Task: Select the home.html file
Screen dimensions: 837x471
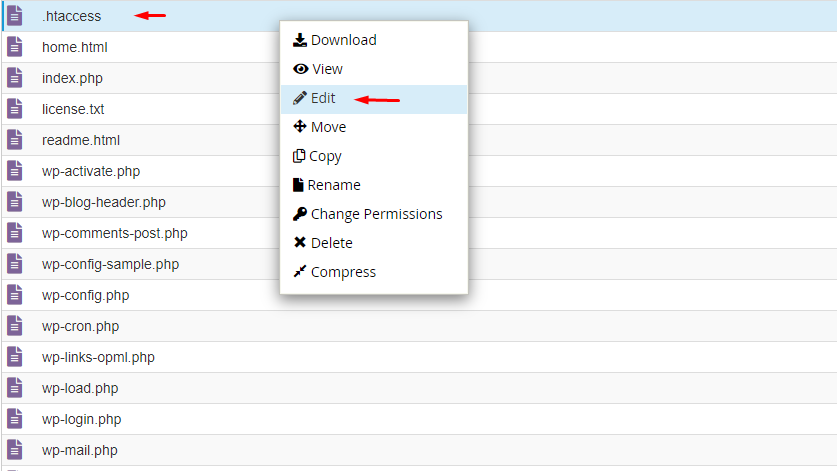Action: (x=418, y=47)
